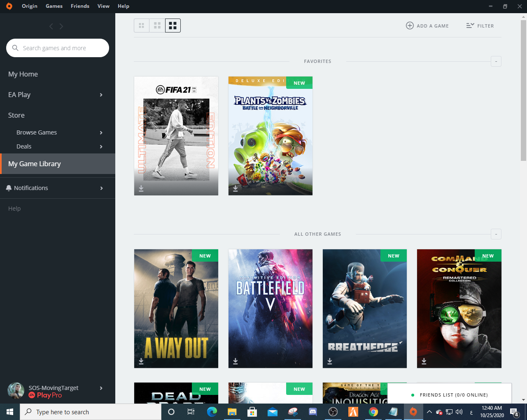Open Microsoft Store from the taskbar

click(252, 412)
